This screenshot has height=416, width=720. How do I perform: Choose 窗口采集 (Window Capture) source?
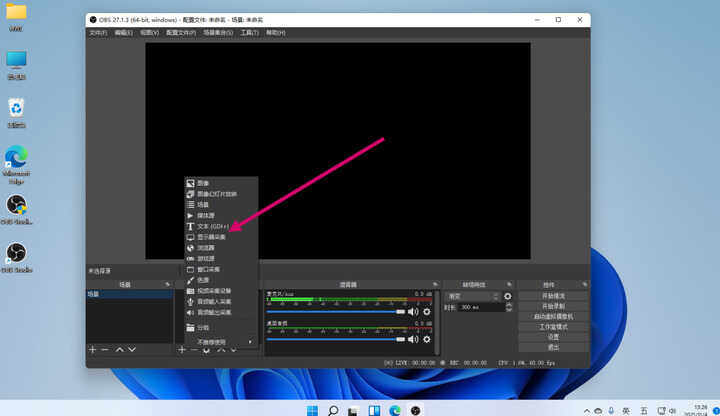[x=221, y=269]
